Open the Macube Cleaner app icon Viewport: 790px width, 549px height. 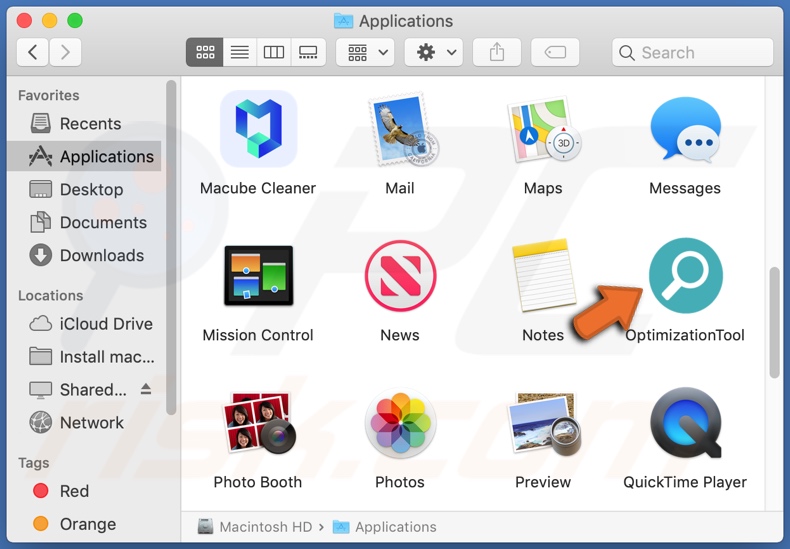(x=258, y=129)
